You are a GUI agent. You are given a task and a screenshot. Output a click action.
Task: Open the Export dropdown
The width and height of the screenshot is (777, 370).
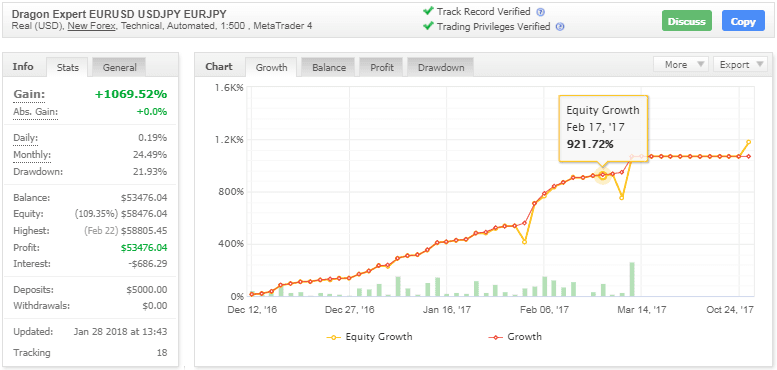(740, 64)
